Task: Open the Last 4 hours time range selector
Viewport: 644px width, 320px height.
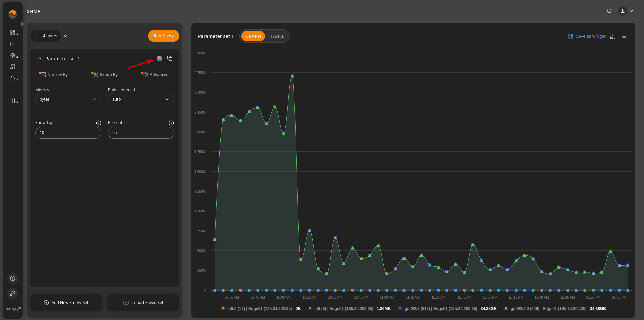Action: pos(46,36)
